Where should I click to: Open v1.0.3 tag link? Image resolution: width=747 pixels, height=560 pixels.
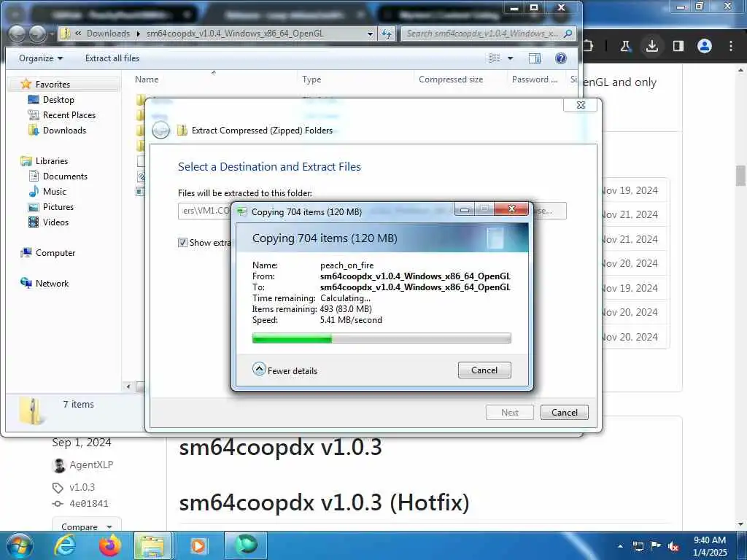[82, 487]
